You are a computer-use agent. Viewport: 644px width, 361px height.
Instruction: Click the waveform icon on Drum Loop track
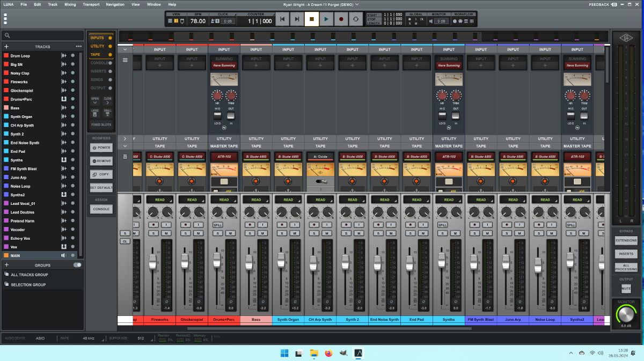(64, 56)
